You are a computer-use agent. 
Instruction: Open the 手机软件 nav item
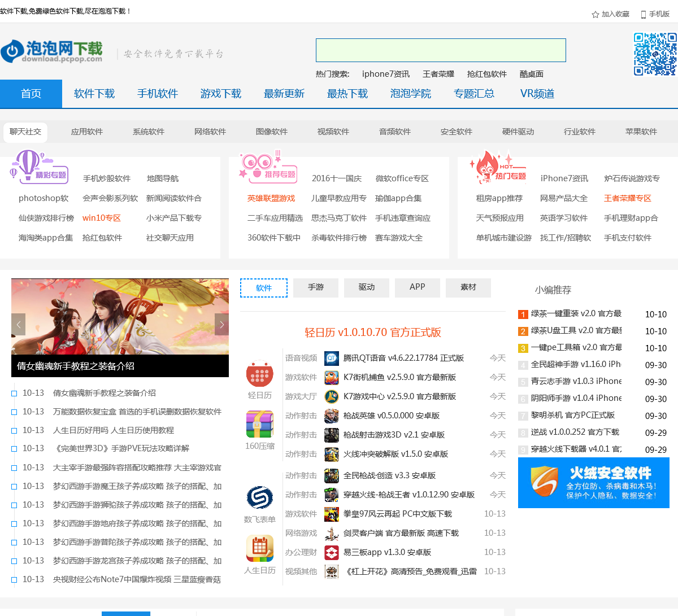click(158, 94)
